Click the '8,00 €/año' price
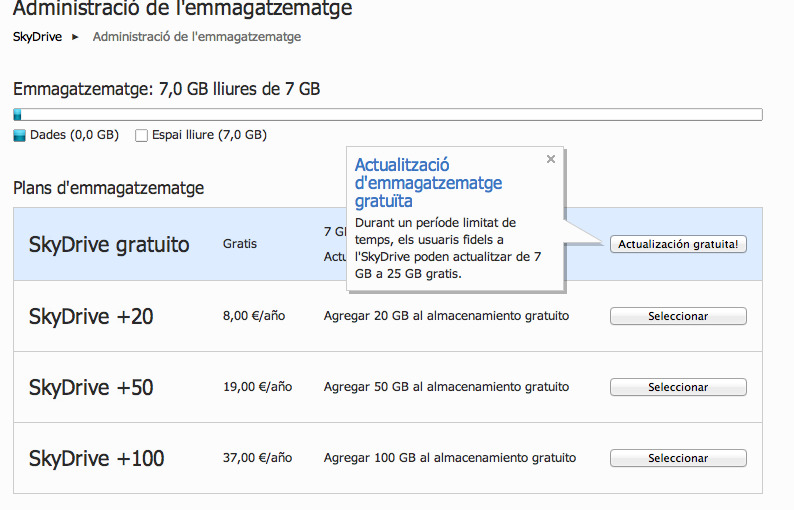The image size is (794, 510). click(254, 316)
